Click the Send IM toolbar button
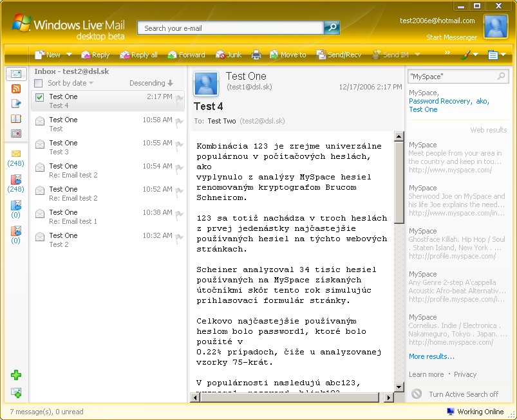Image resolution: width=517 pixels, height=420 pixels. tap(390, 55)
